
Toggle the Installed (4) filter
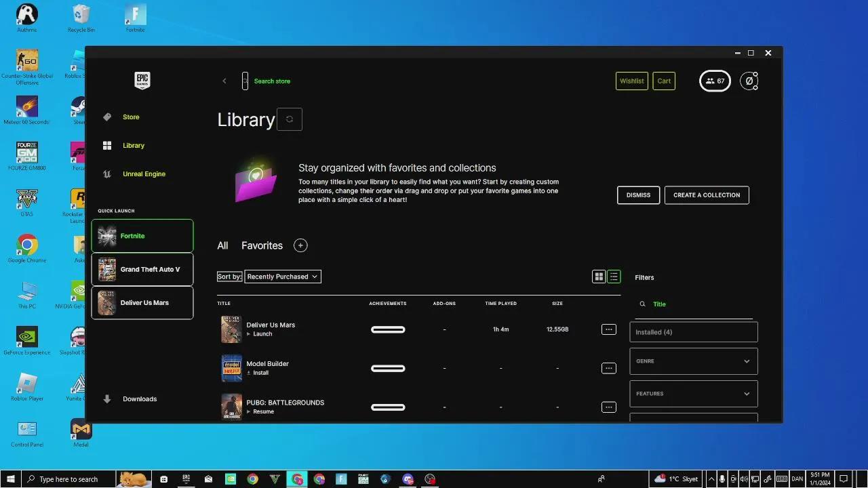(693, 332)
